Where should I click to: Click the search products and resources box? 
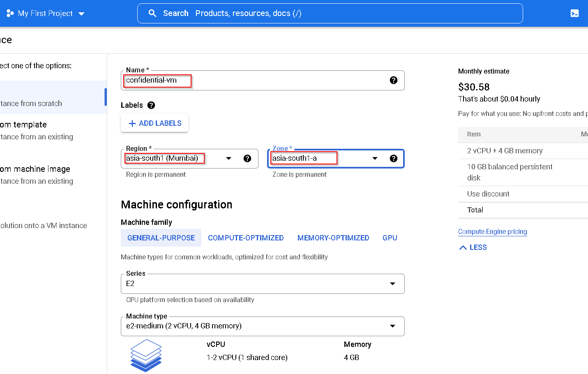pyautogui.click(x=330, y=14)
